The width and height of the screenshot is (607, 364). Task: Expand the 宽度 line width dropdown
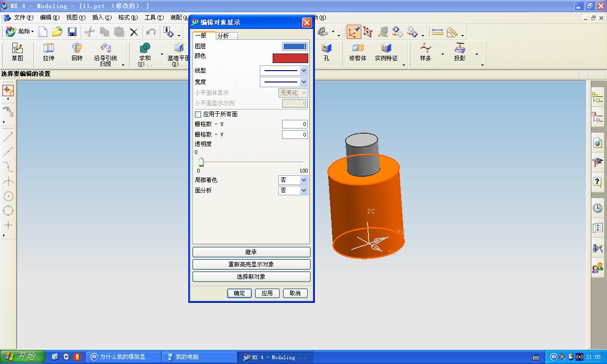[x=303, y=82]
